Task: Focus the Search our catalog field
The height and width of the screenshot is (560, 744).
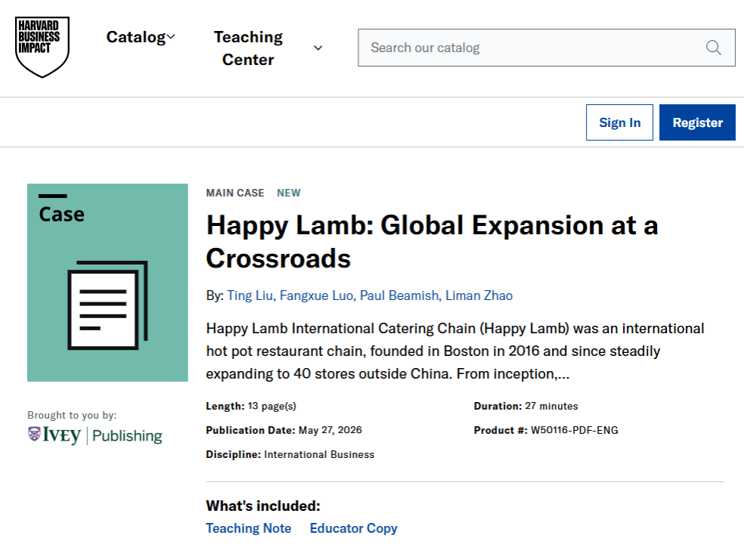Action: (x=547, y=48)
